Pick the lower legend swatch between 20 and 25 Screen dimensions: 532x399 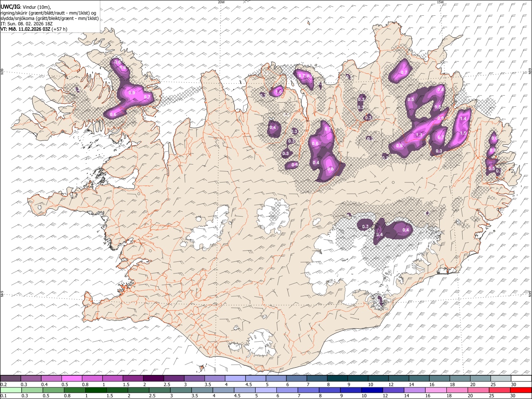coord(478,390)
